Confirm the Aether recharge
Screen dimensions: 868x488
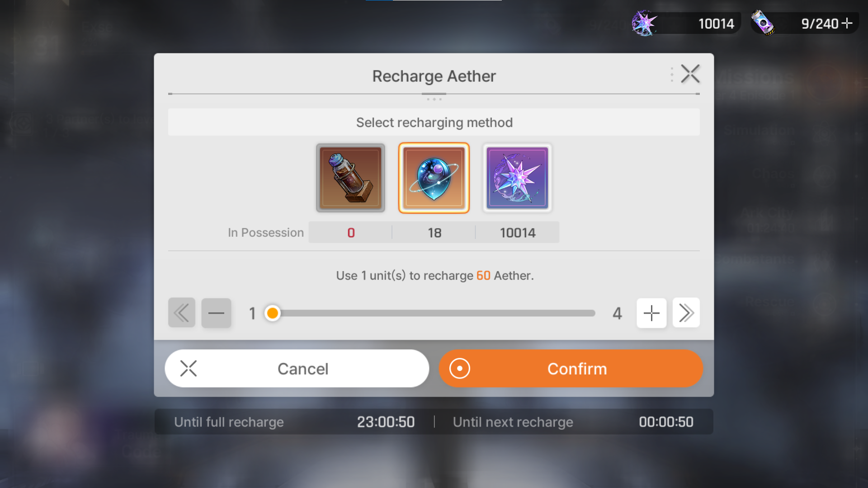pyautogui.click(x=571, y=369)
